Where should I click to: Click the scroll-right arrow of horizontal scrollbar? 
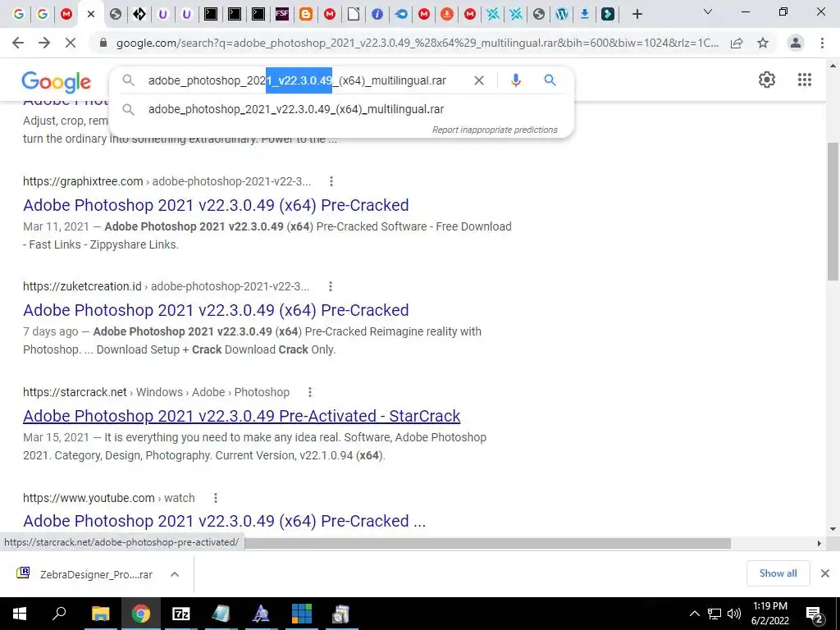coord(819,543)
